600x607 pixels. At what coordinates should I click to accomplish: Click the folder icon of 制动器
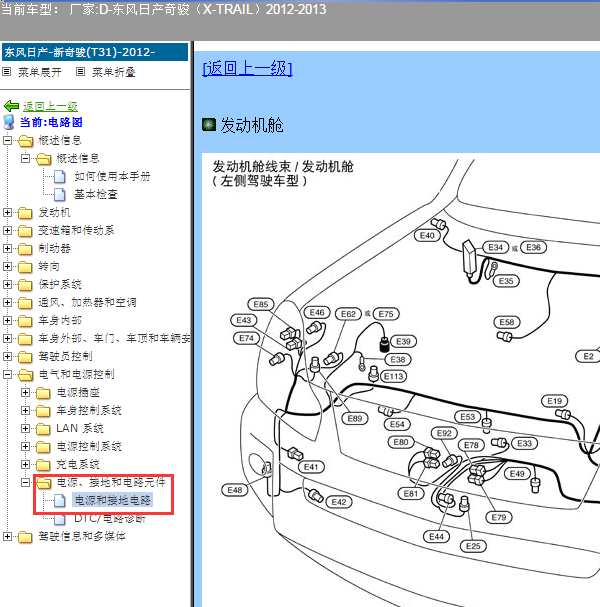[x=25, y=249]
